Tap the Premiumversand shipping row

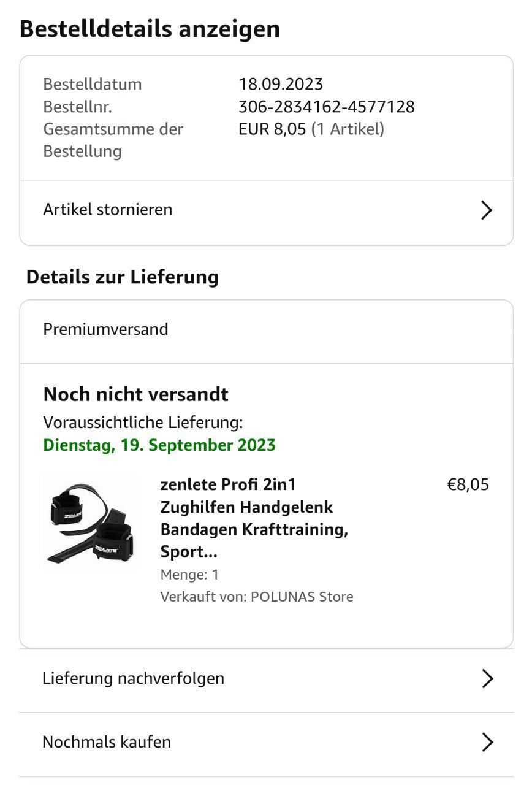105,329
